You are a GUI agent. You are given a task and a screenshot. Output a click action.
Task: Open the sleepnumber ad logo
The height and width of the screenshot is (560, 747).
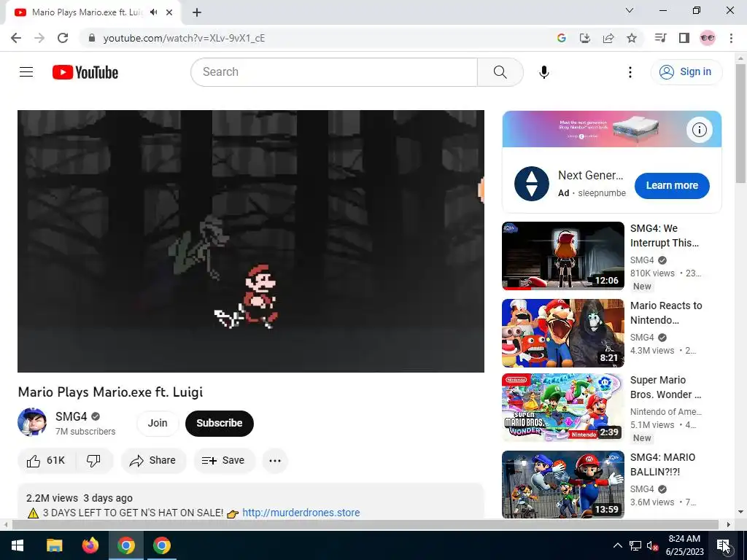(532, 184)
